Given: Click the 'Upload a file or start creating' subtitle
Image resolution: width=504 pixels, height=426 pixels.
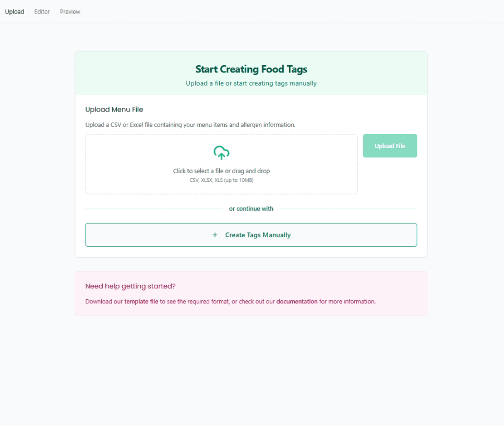Looking at the screenshot, I should (251, 83).
